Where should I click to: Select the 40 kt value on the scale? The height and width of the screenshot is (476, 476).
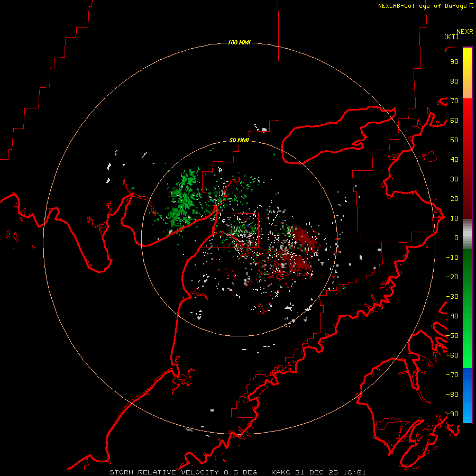tap(454, 159)
